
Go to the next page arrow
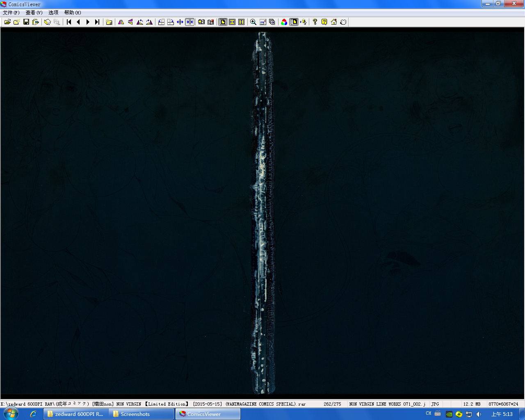click(88, 22)
